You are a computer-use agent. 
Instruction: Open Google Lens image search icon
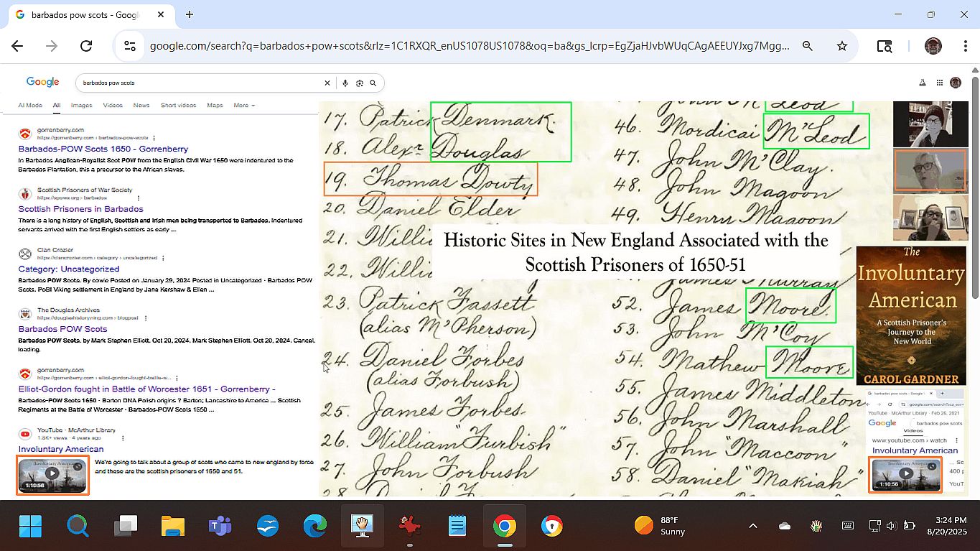point(360,83)
